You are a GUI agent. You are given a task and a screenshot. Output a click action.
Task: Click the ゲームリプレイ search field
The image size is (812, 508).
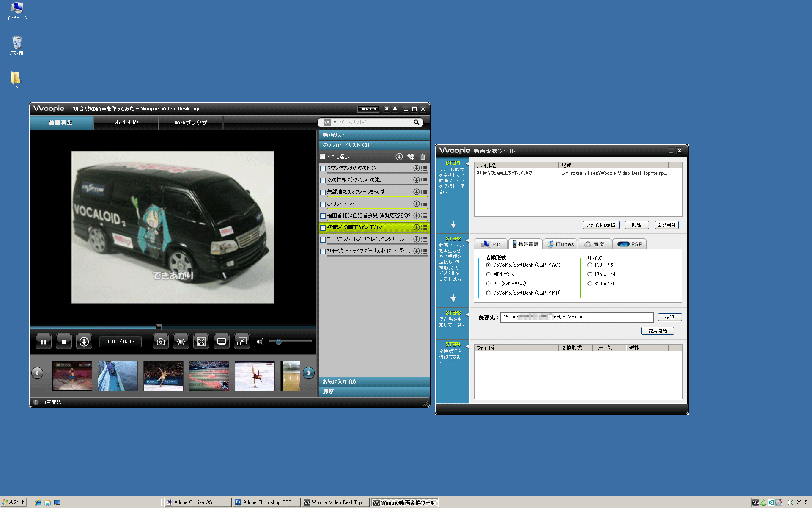[374, 122]
